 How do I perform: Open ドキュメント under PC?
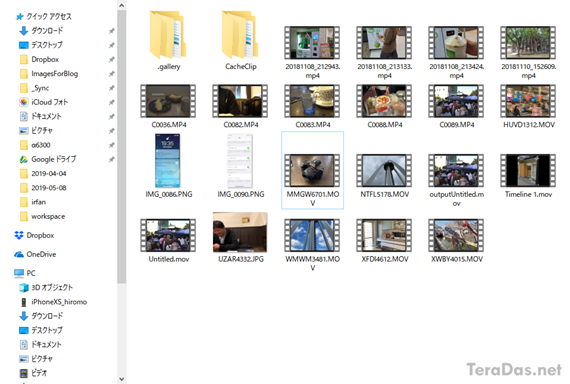tap(40, 344)
